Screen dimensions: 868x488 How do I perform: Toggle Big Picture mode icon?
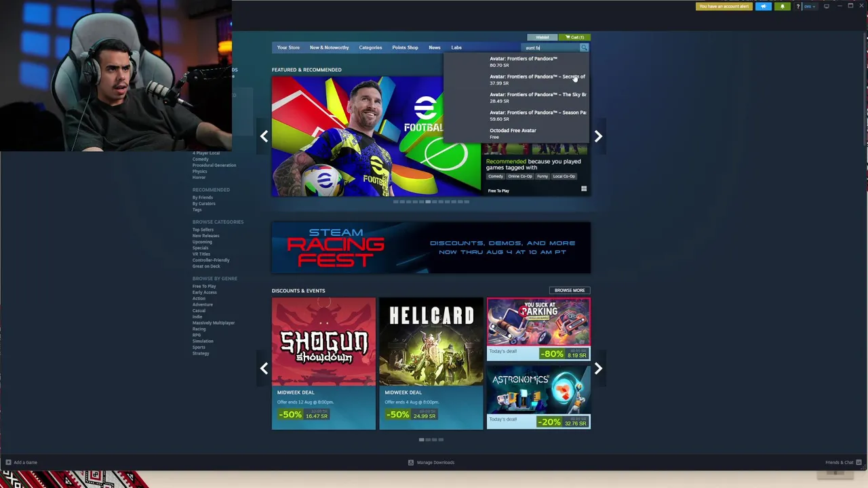(826, 6)
